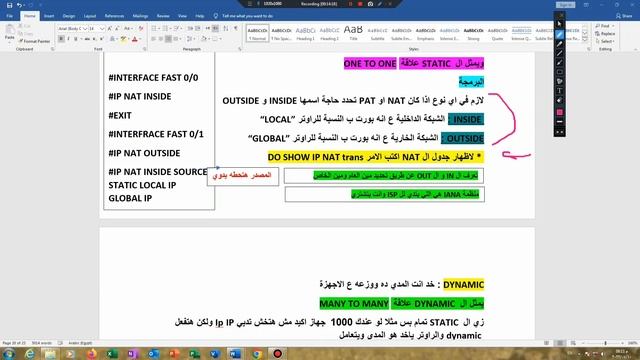Open the font color dropdown arrow
The image size is (640, 360).
coord(140,39)
